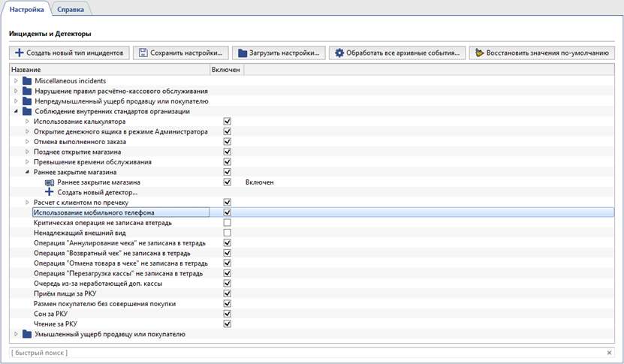Check the Ненадлежащий внешний вид checkbox
Viewport: 624px width, 364px height.
click(227, 233)
